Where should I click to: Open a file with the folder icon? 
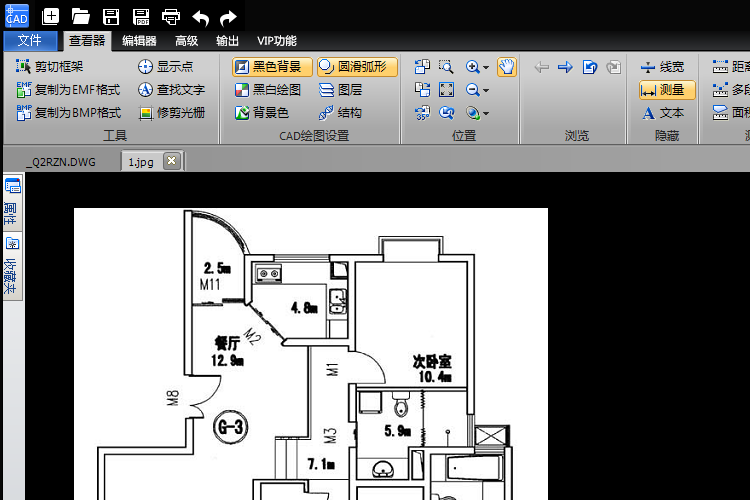tap(81, 17)
